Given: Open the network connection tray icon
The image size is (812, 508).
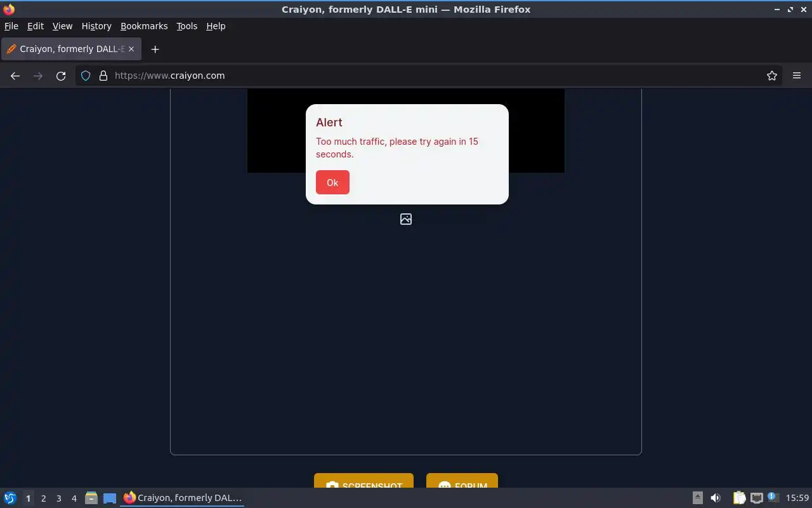Looking at the screenshot, I should 756,498.
